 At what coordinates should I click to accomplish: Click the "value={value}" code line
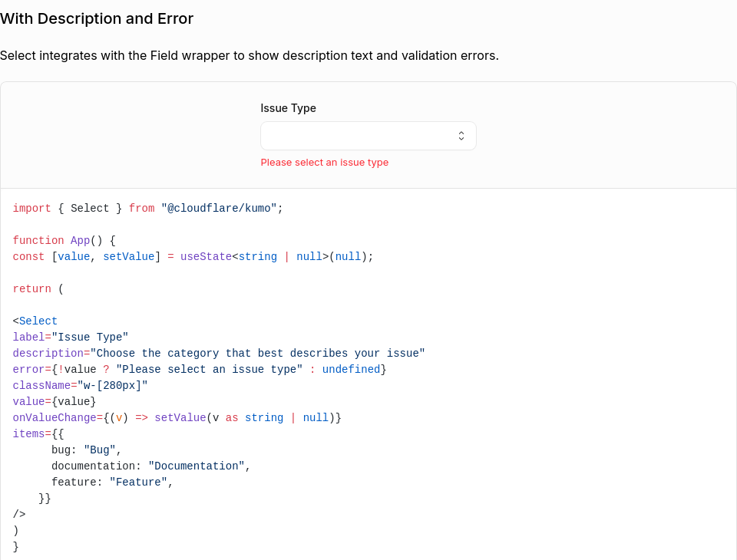(54, 402)
